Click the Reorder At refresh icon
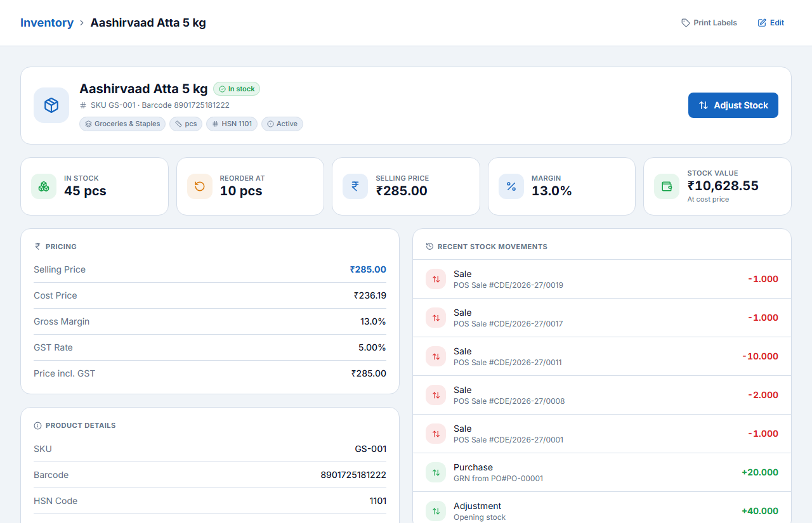 (200, 186)
